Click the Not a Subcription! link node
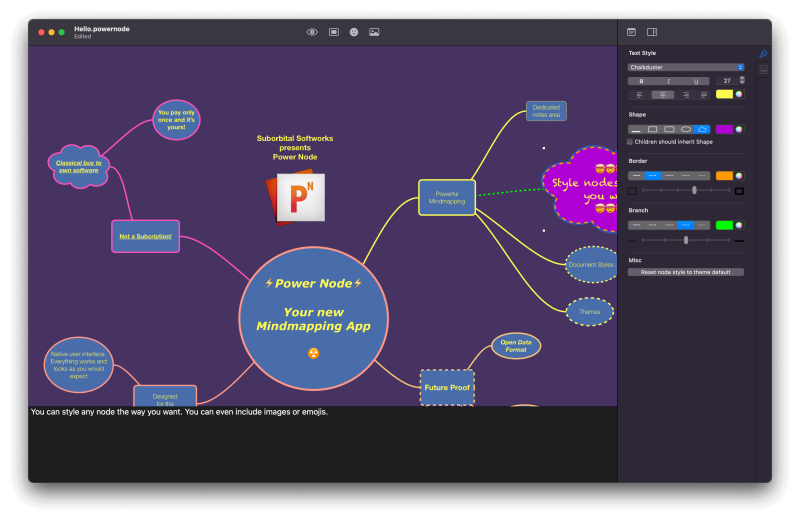800x520 pixels. [145, 236]
